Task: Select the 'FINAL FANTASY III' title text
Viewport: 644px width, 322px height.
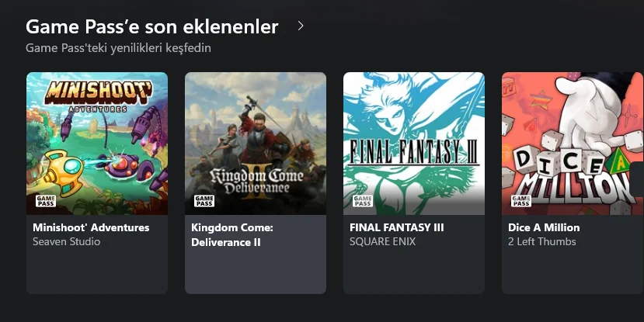Action: pyautogui.click(x=397, y=227)
